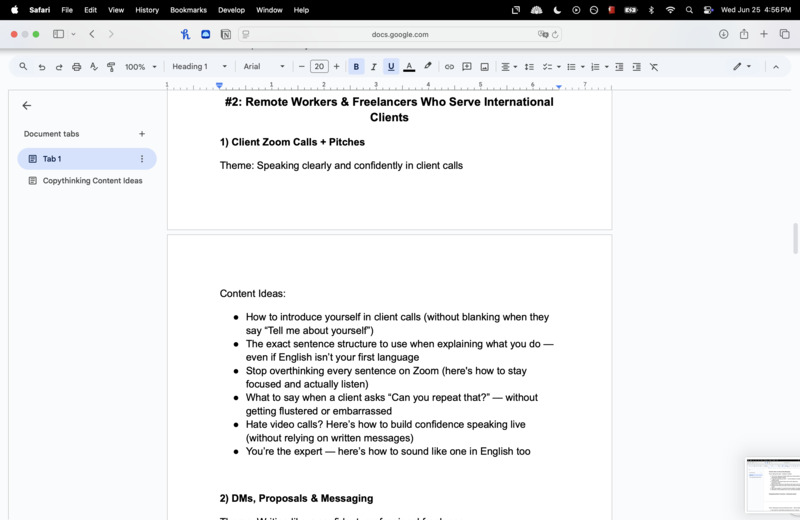Open a new Safari tab
This screenshot has width=800, height=520.
(x=764, y=34)
